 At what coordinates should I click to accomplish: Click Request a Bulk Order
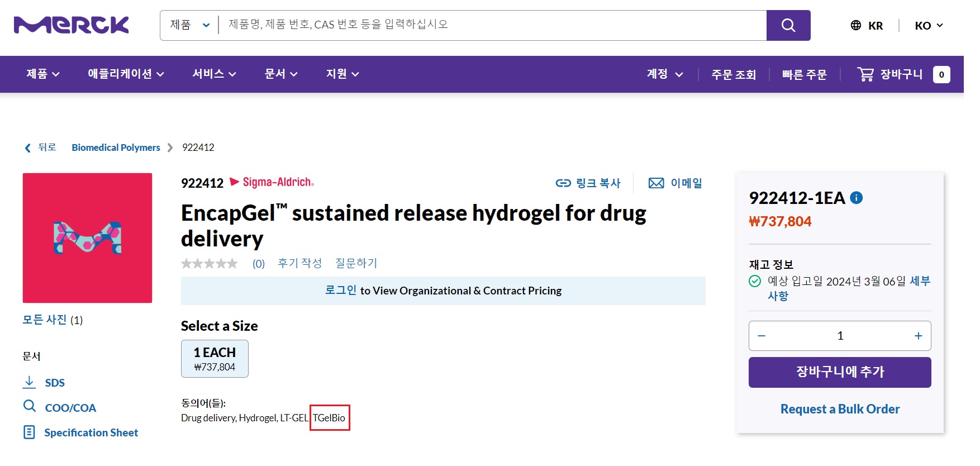(840, 409)
